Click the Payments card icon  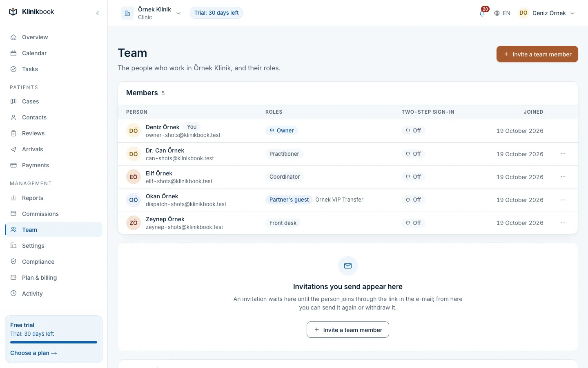click(13, 165)
